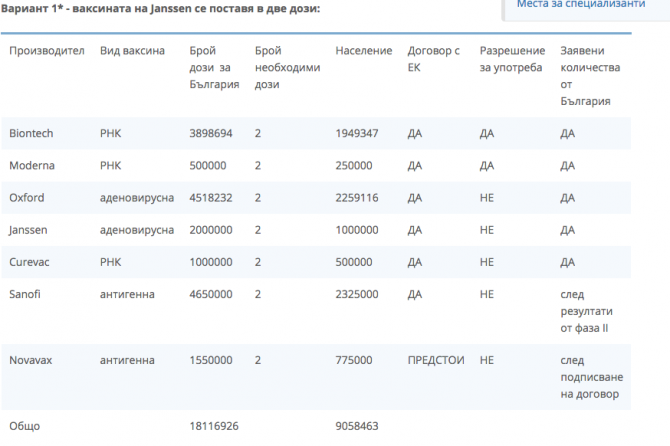Viewport: 670px width, 446px height.
Task: Click the Вид ваксина column header
Action: (132, 50)
